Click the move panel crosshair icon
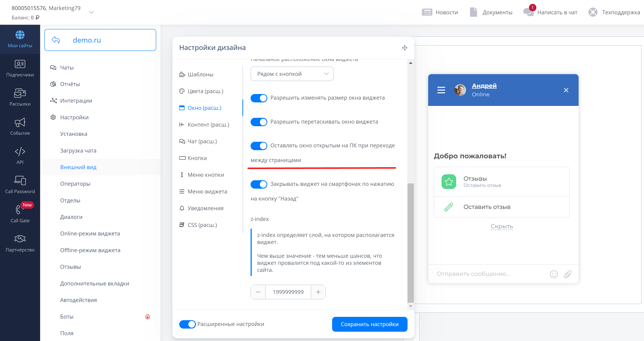 pos(405,48)
